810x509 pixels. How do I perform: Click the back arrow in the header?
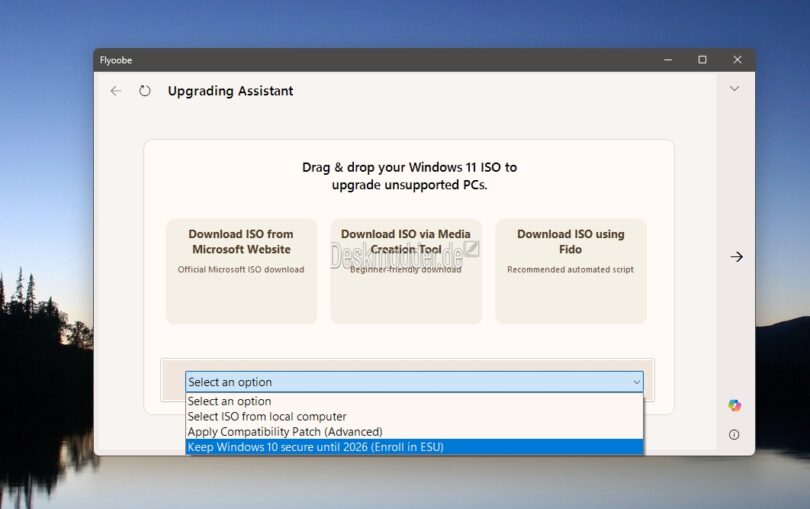116,91
